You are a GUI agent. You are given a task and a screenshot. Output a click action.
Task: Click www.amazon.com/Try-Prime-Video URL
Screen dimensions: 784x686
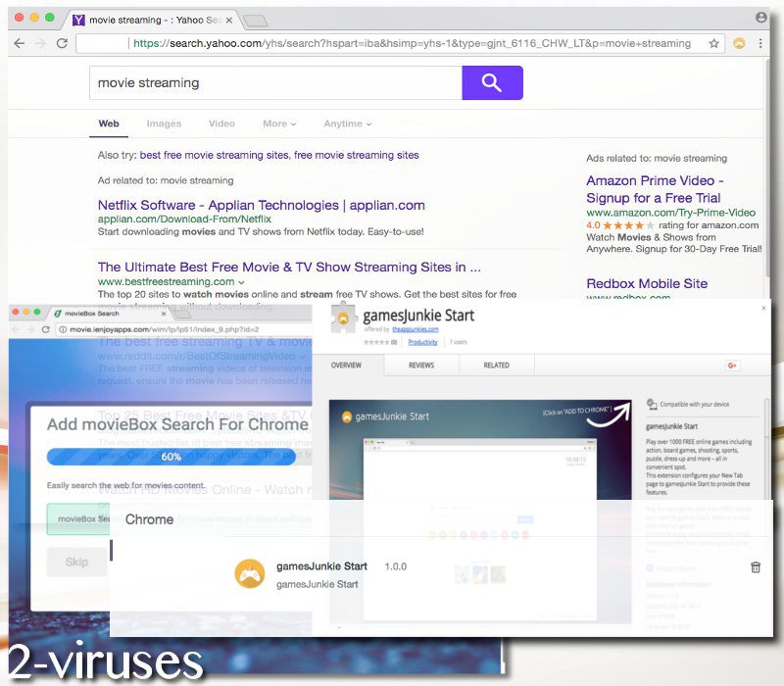pos(670,213)
